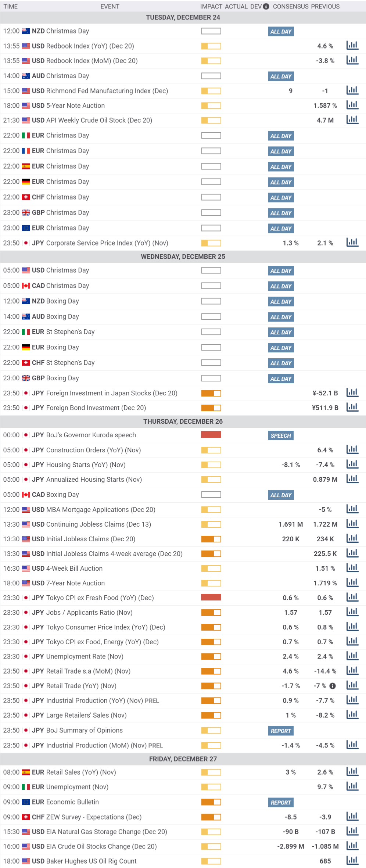Open chart for Corporate Service Price Index row

[x=352, y=243]
